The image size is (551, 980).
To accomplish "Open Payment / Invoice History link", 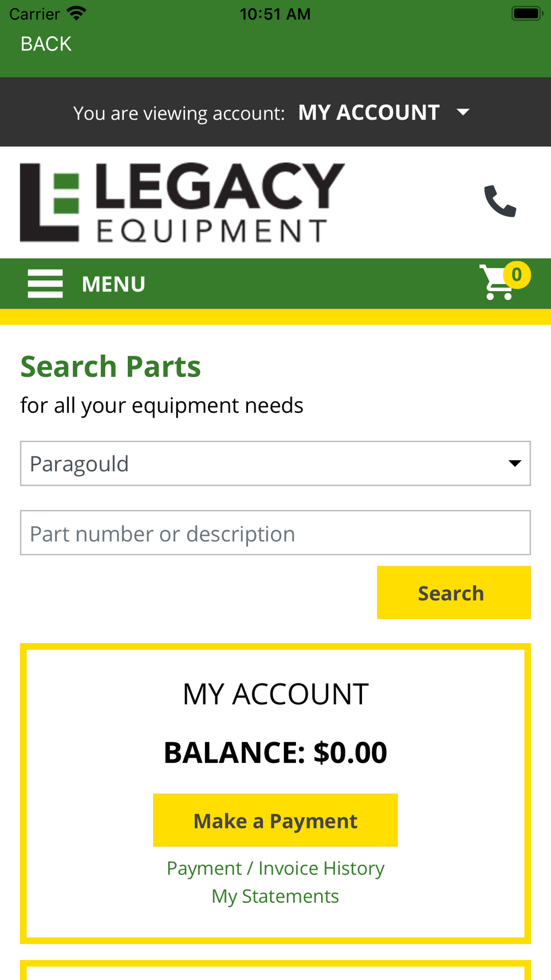I will pos(275,868).
